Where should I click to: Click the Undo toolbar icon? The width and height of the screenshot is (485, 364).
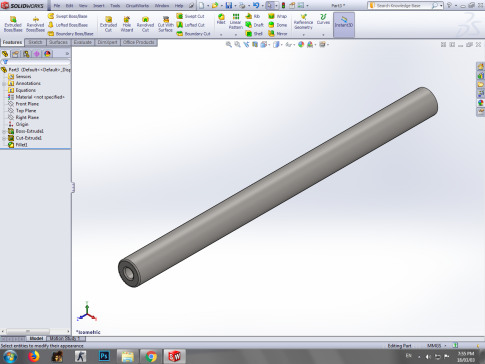(x=256, y=5)
